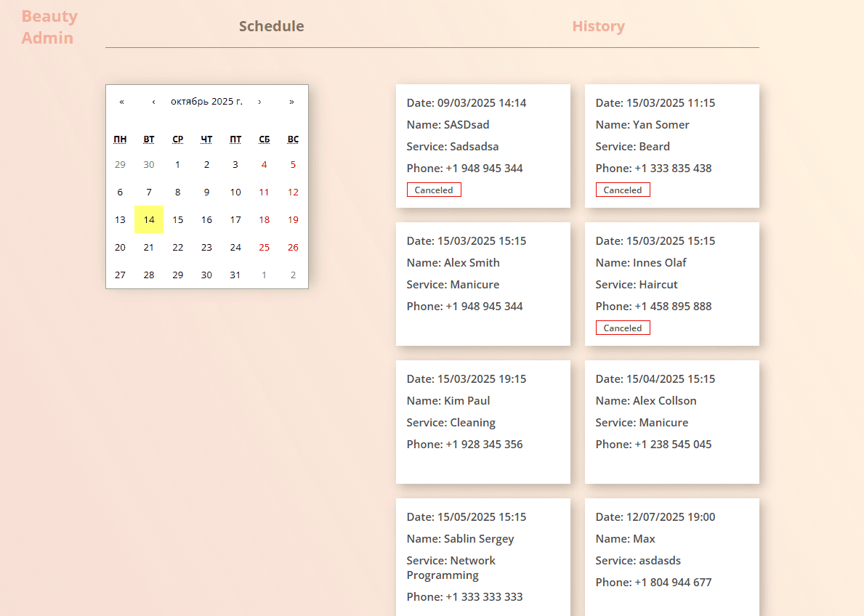
Task: Click the next year double-arrow in the calendar
Action: pyautogui.click(x=291, y=101)
